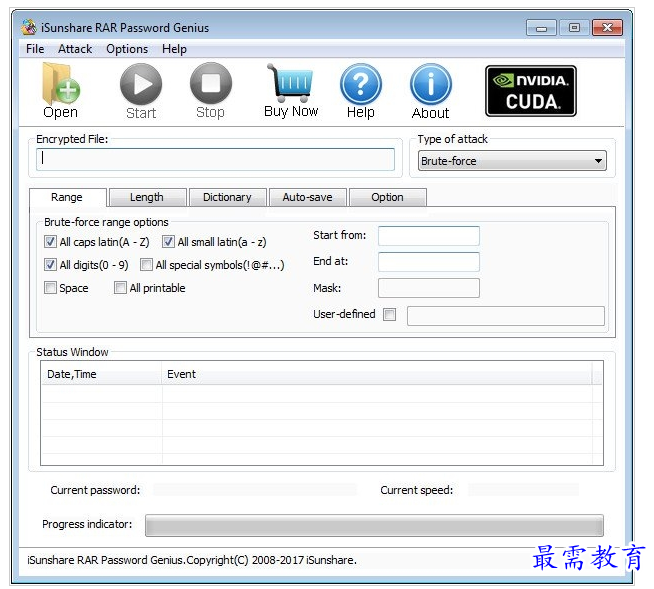Close the iSunshare RAR Password Genius window
Screen dimensions: 654x589
coord(607,28)
